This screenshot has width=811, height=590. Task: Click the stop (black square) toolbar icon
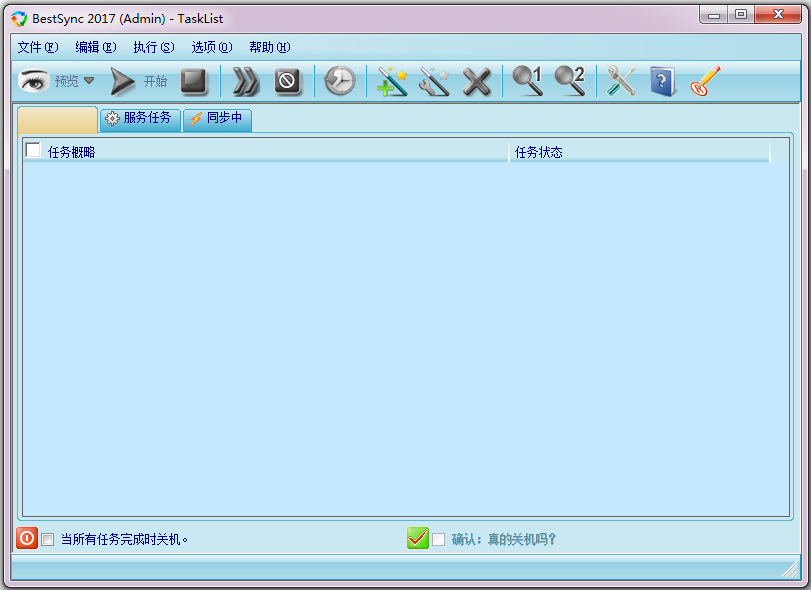tap(193, 81)
